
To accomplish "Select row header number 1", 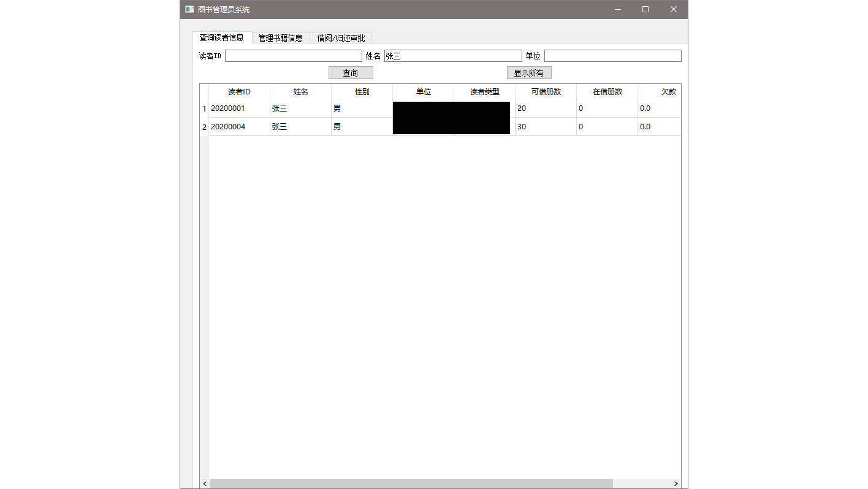I will [205, 108].
